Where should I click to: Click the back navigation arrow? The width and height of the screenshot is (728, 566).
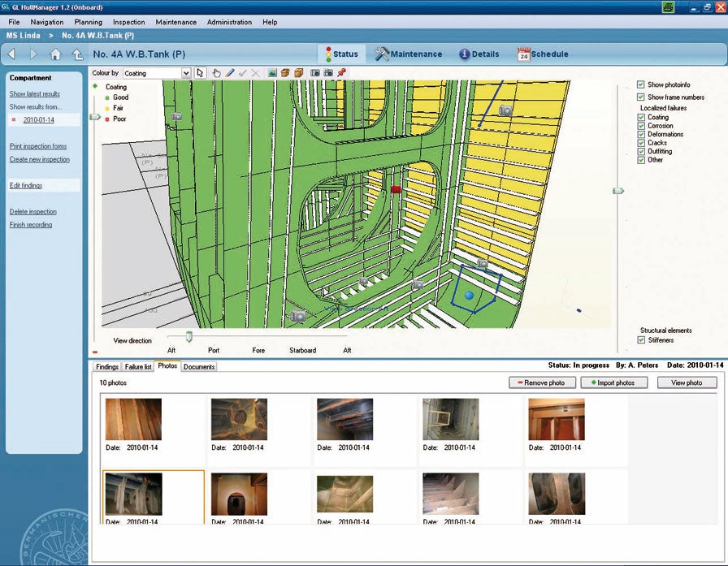(11, 54)
